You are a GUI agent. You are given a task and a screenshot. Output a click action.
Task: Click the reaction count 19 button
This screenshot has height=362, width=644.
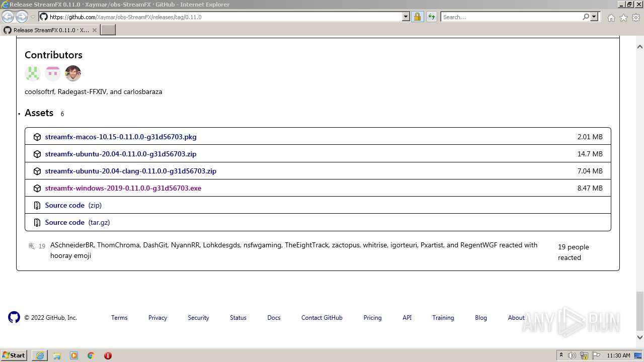[x=37, y=246]
